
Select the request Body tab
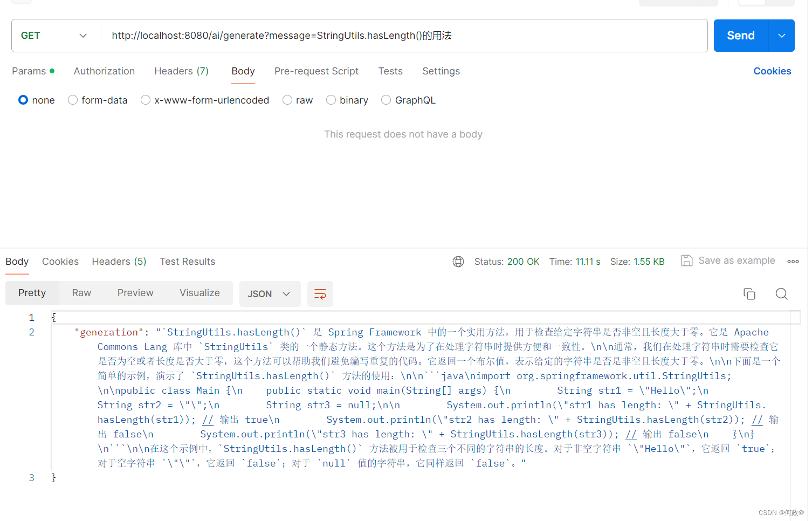pyautogui.click(x=243, y=71)
